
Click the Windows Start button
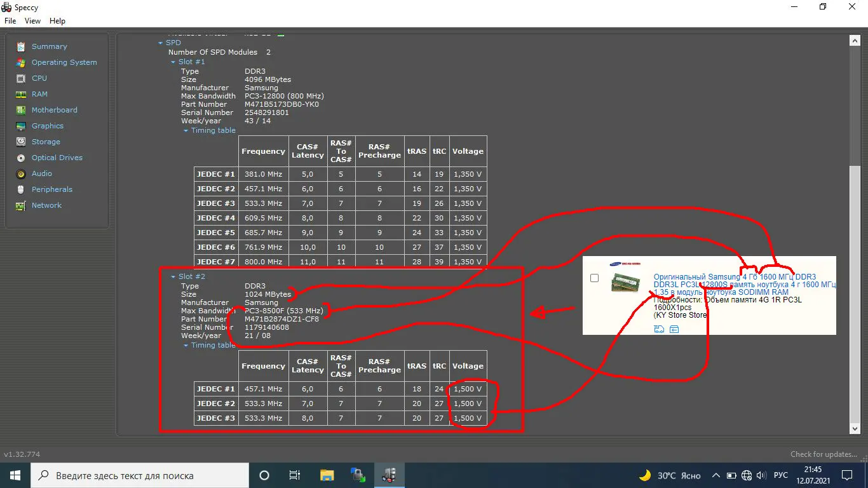tap(15, 475)
